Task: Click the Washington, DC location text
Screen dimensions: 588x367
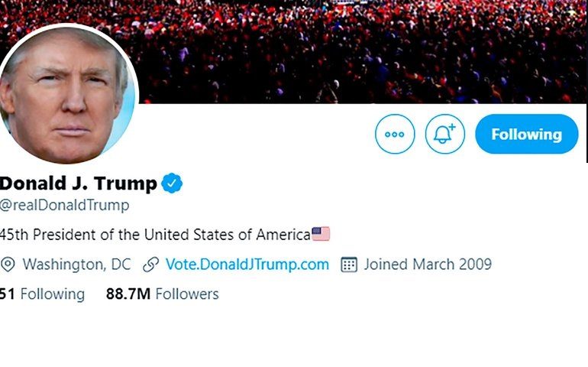Action: 77,265
